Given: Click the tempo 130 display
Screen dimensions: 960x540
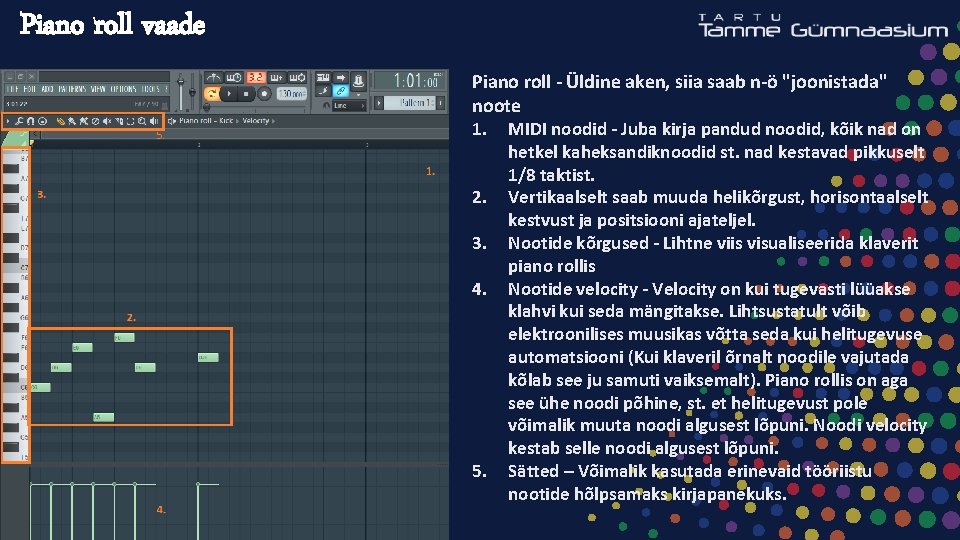Looking at the screenshot, I should point(292,94).
